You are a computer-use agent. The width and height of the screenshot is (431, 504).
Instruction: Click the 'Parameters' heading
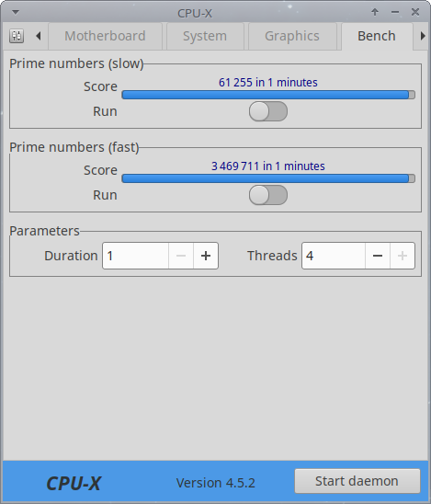coord(44,231)
